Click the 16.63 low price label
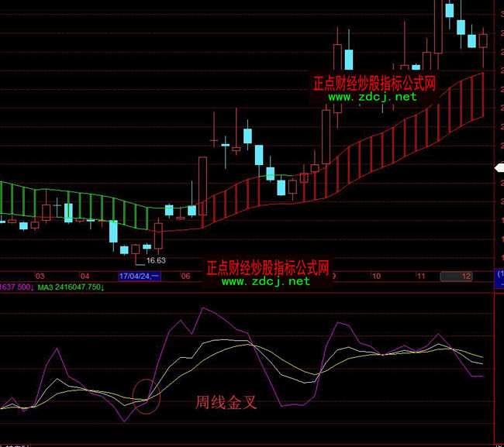 [x=155, y=260]
